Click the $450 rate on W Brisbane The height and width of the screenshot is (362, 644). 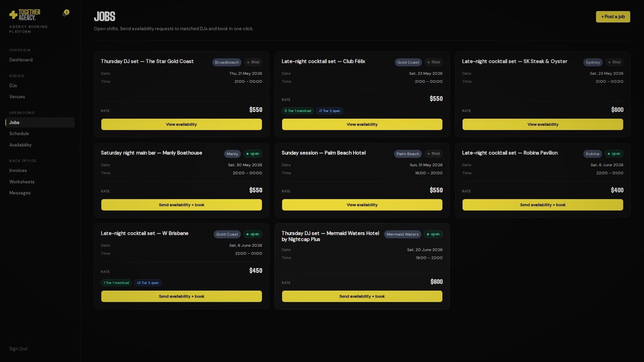point(256,270)
